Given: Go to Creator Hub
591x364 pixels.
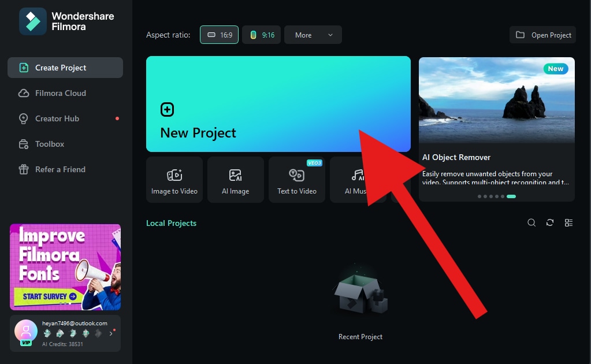Looking at the screenshot, I should click(x=65, y=118).
